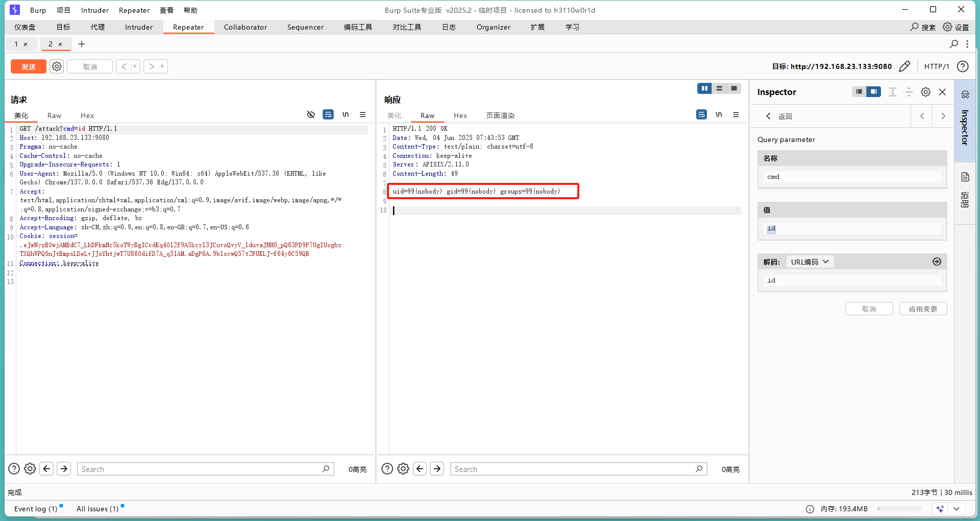This screenshot has height=521, width=980.
Task: Select top-bottom layout toggle
Action: click(719, 88)
